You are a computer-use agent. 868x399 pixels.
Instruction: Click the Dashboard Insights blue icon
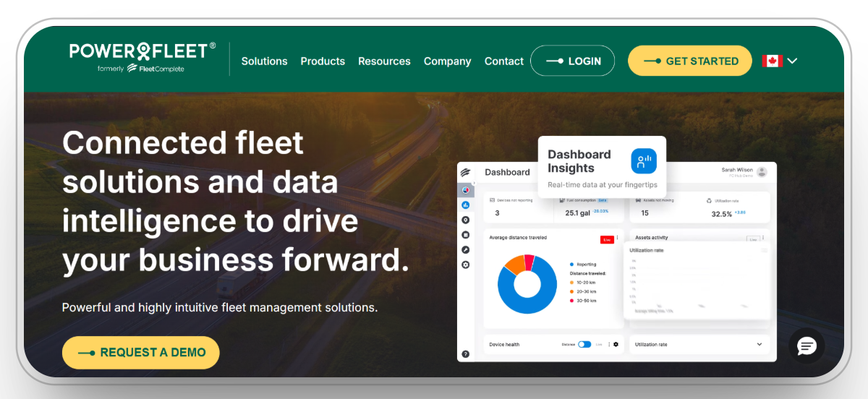point(644,161)
